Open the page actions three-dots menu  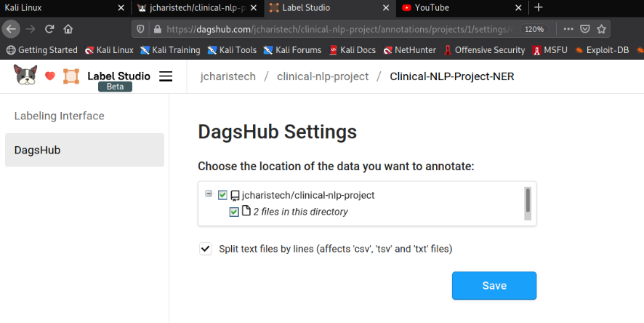(x=568, y=29)
